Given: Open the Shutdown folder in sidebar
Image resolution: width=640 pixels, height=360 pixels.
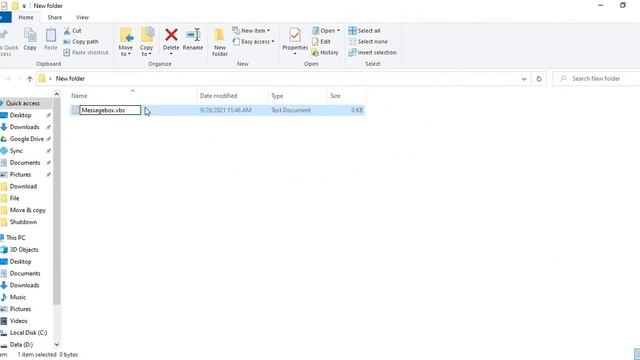Looking at the screenshot, I should (x=23, y=222).
